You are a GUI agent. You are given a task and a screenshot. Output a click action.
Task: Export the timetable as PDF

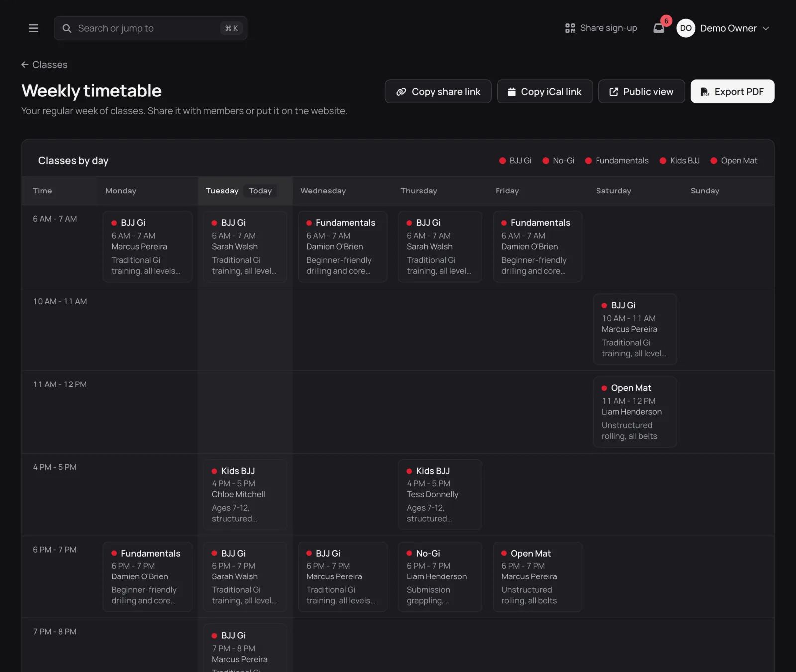(x=732, y=92)
